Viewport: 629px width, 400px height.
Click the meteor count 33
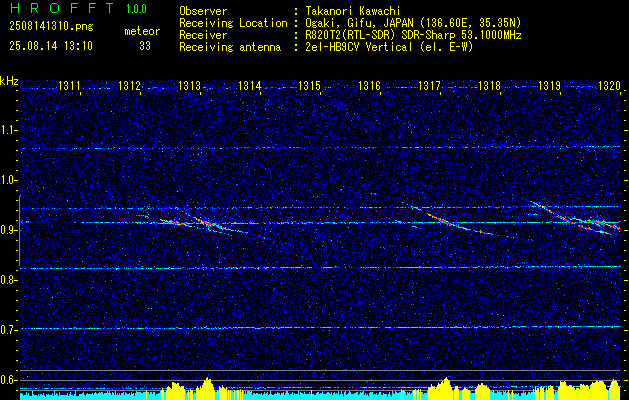pyautogui.click(x=145, y=46)
